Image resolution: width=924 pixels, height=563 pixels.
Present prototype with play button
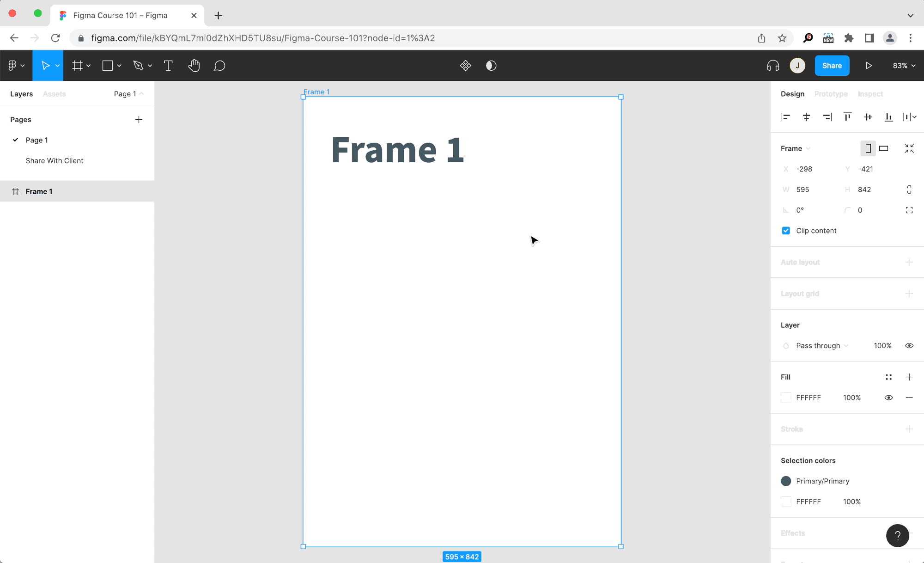coord(869,66)
